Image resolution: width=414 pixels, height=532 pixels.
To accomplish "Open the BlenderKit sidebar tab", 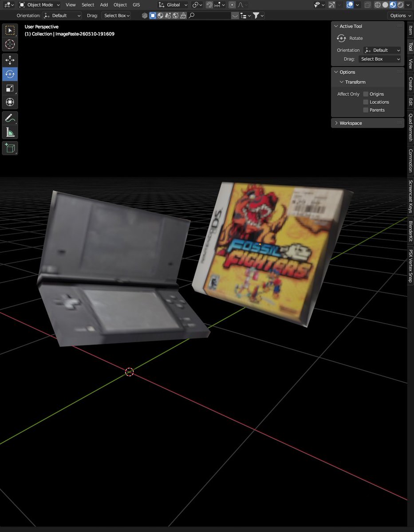I will click(410, 231).
